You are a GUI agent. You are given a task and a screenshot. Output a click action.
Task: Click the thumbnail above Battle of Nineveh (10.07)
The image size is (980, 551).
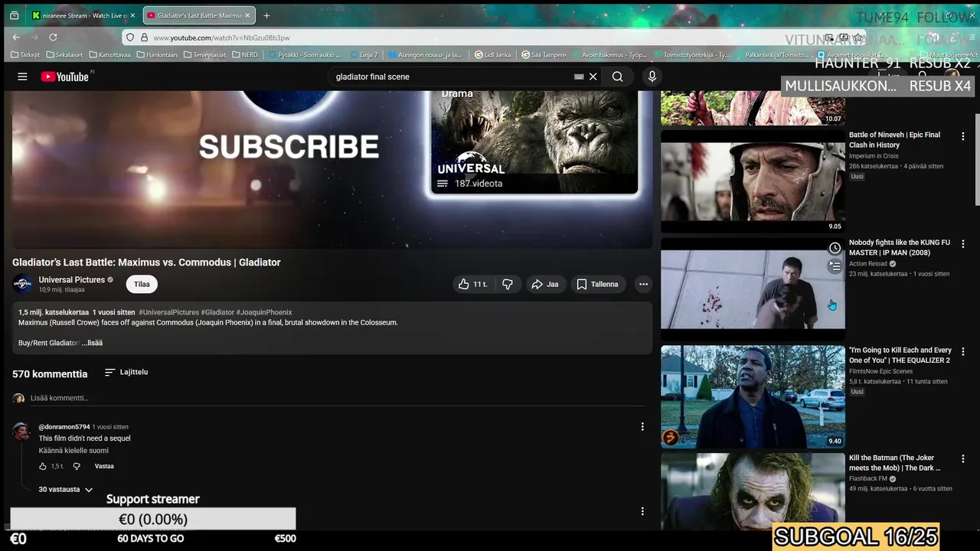753,108
